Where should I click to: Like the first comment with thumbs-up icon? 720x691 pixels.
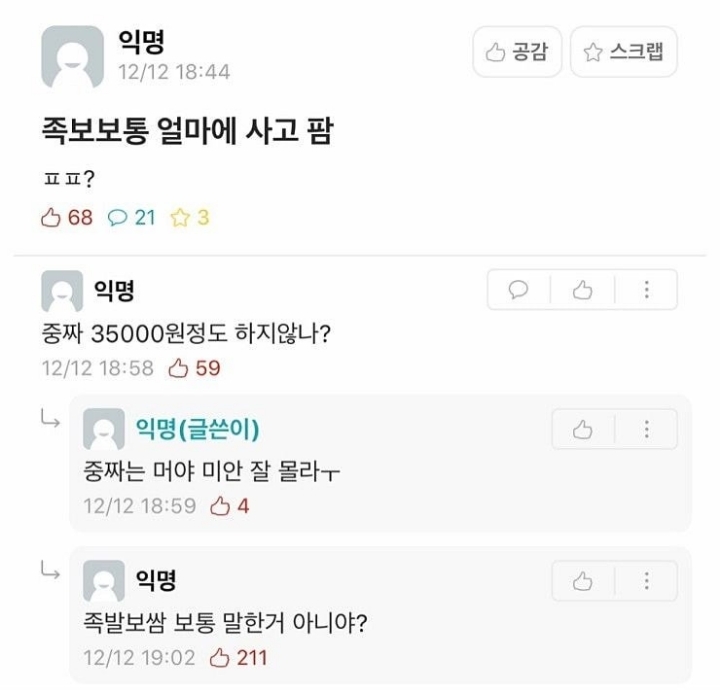click(582, 290)
